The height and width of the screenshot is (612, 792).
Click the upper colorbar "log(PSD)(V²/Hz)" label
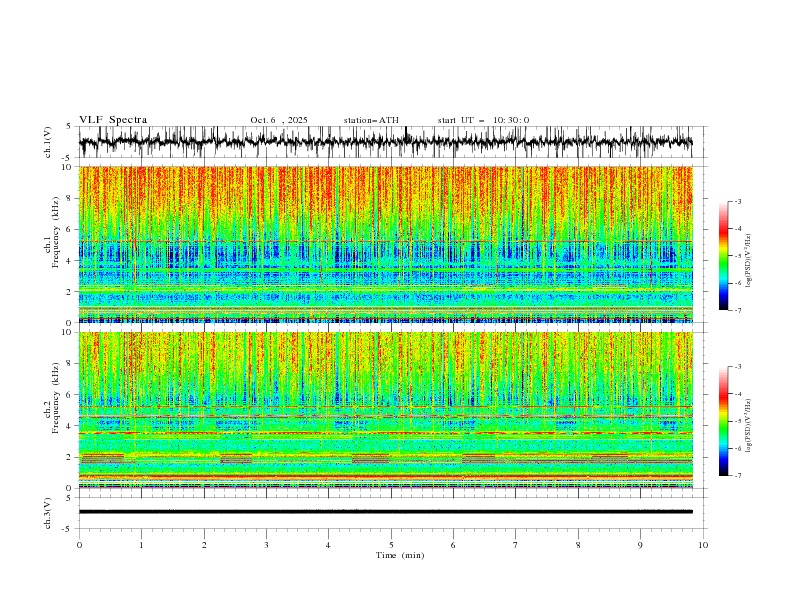(750, 261)
